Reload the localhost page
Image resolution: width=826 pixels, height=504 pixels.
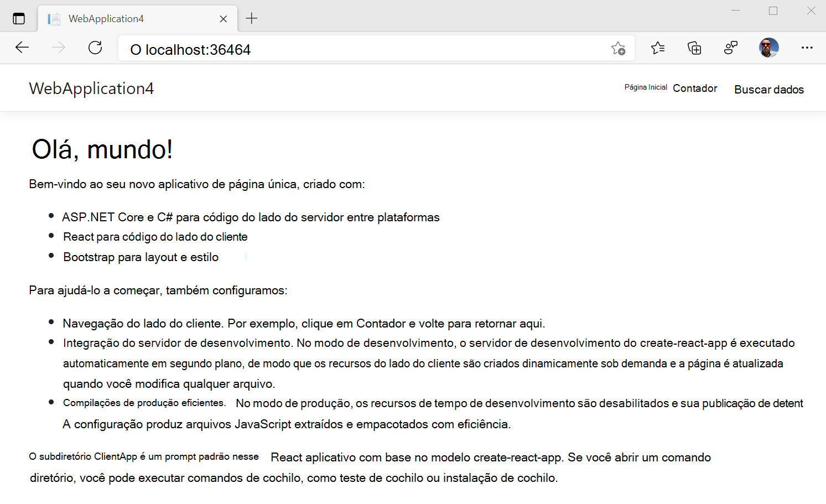(x=95, y=48)
